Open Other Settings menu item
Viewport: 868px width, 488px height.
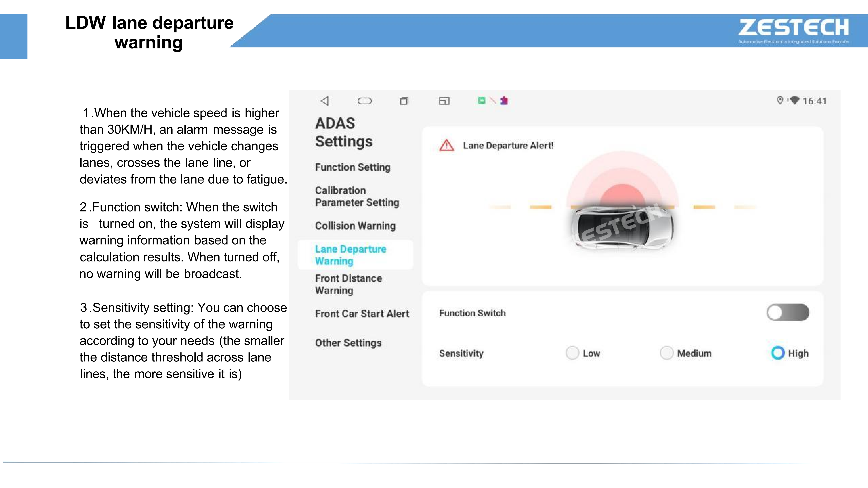[x=348, y=343]
